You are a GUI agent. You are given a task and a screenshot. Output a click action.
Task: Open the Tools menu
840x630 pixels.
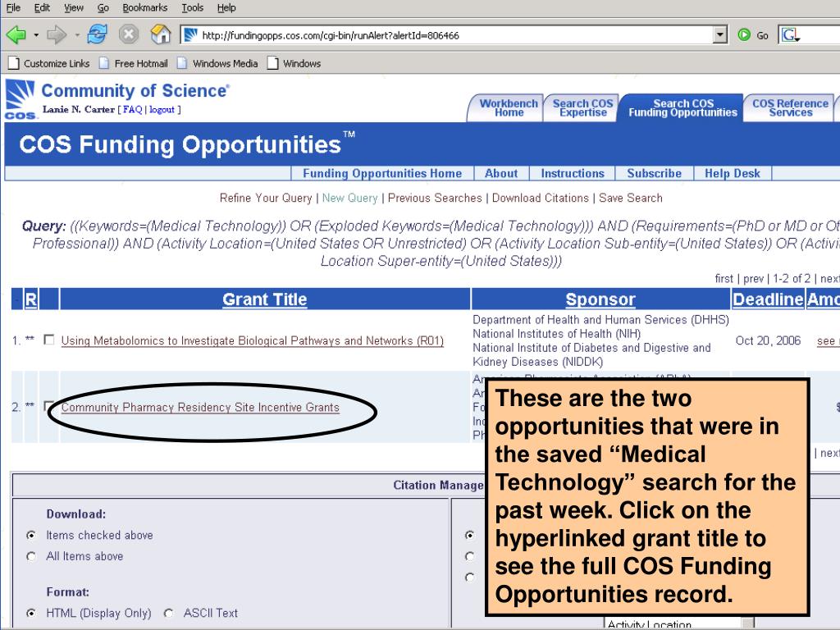pos(192,7)
